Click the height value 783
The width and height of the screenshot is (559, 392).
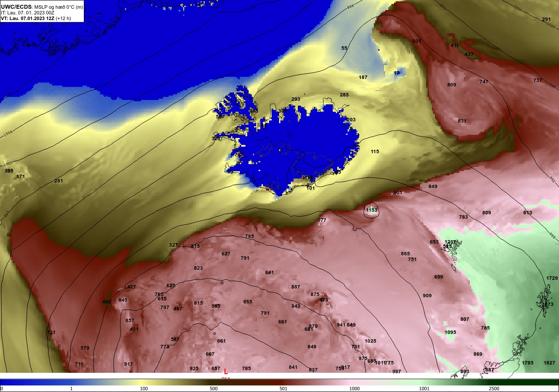[x=463, y=217]
